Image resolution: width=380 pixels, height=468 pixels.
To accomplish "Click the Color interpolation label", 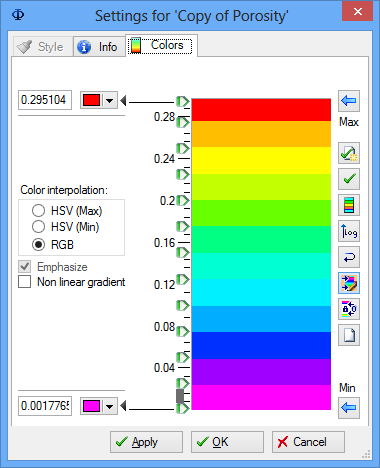I will pos(64,190).
